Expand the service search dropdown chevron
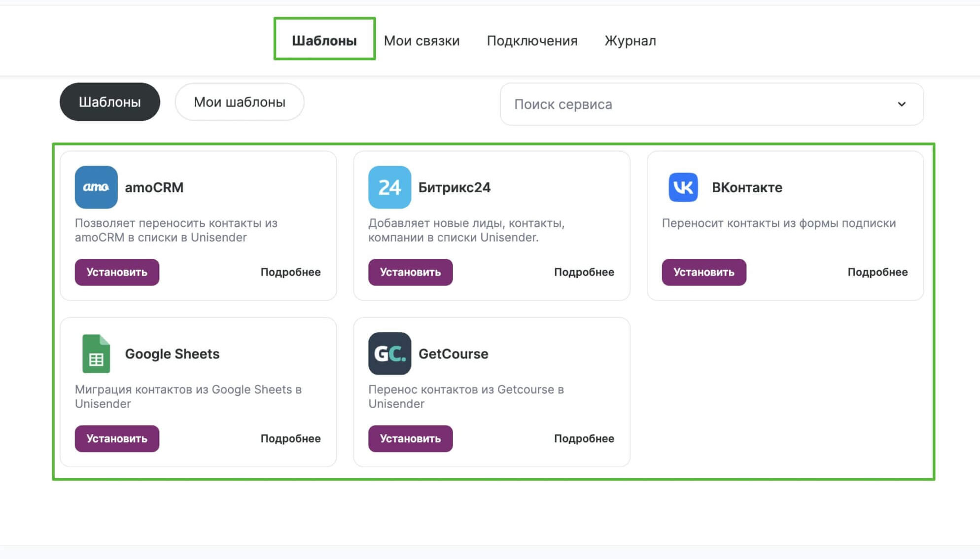The height and width of the screenshot is (559, 980). point(902,104)
